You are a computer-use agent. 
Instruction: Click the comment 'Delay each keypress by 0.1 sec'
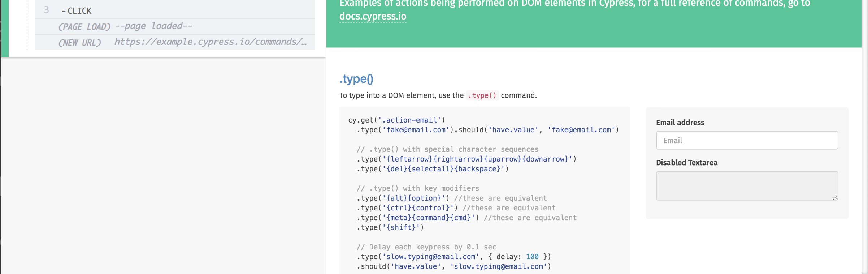tap(426, 247)
